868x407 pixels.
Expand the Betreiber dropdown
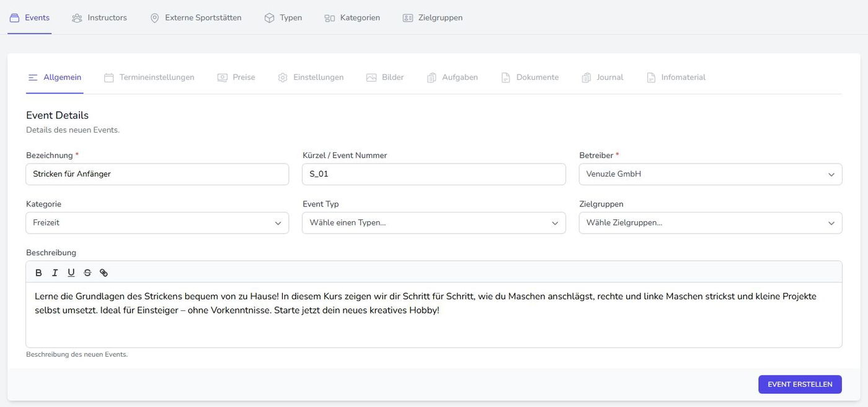[x=710, y=174]
